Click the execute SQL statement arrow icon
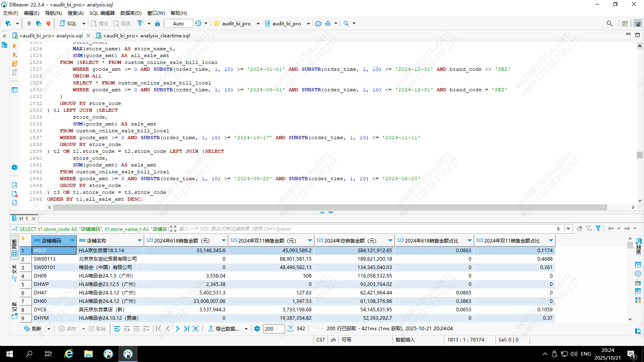This screenshot has height=362, width=644. (x=14, y=46)
